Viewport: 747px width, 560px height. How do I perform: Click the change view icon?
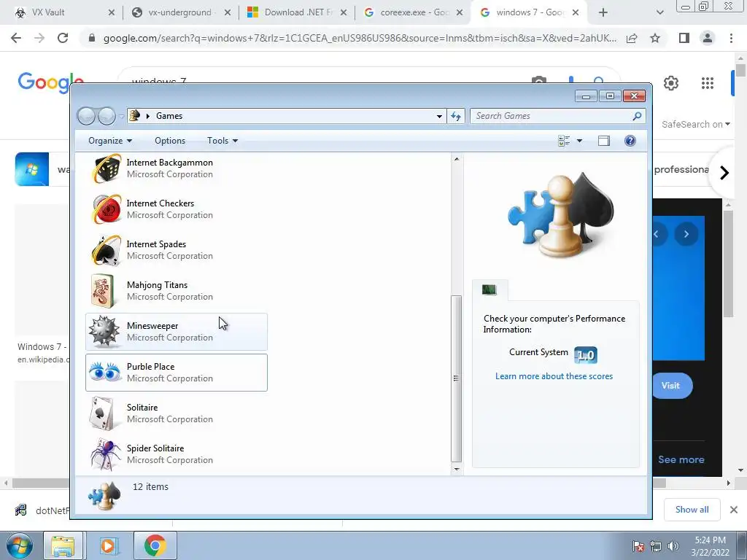[x=564, y=141]
